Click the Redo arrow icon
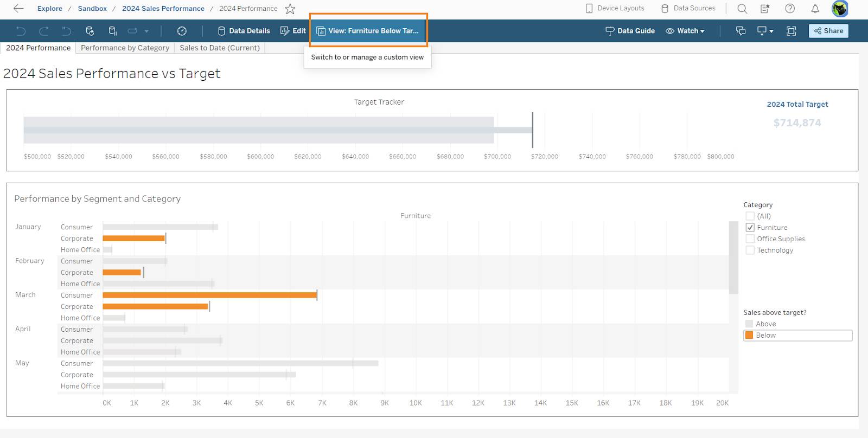868x438 pixels. (x=44, y=31)
